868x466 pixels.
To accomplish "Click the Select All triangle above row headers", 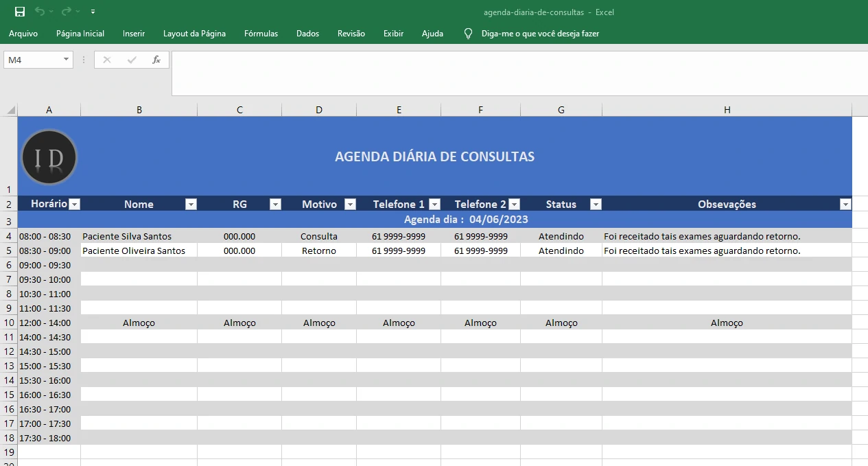I will 10,109.
